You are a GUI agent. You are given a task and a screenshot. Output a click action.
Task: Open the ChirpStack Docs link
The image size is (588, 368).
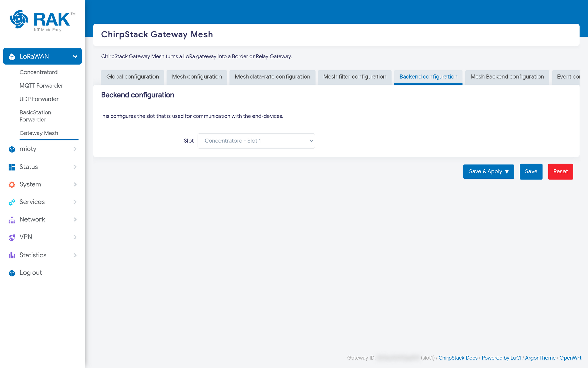click(x=458, y=358)
